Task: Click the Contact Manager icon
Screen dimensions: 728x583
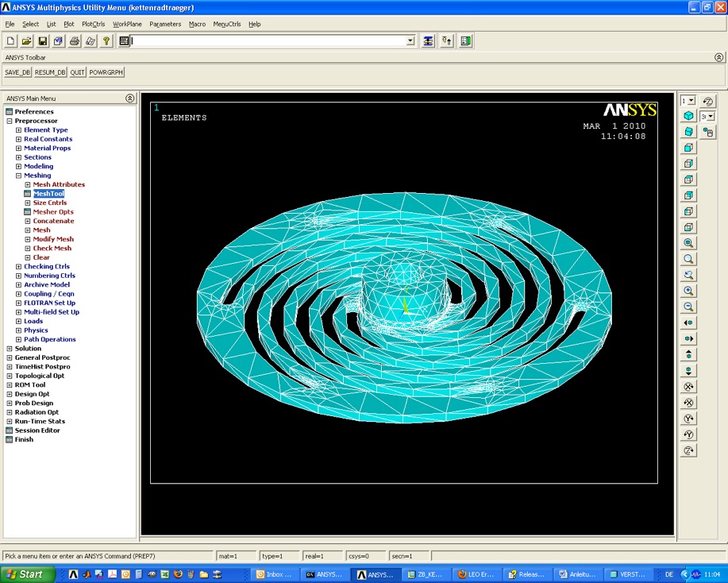Action: pyautogui.click(x=465, y=41)
